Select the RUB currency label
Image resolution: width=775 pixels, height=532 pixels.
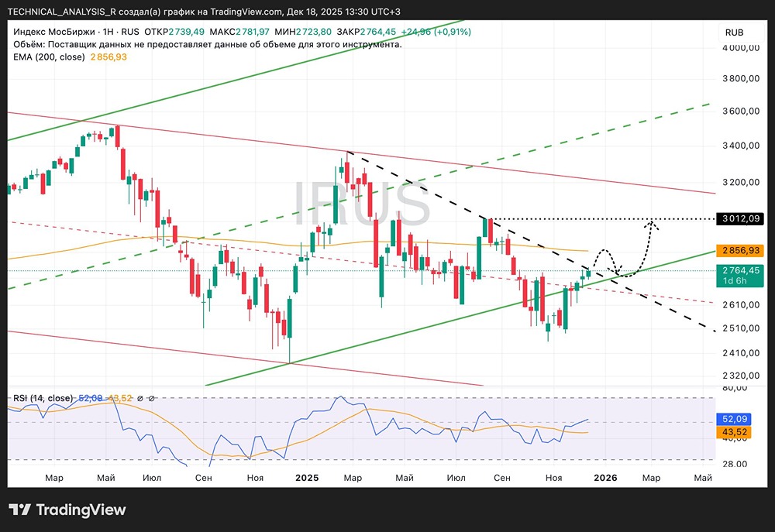pos(734,33)
